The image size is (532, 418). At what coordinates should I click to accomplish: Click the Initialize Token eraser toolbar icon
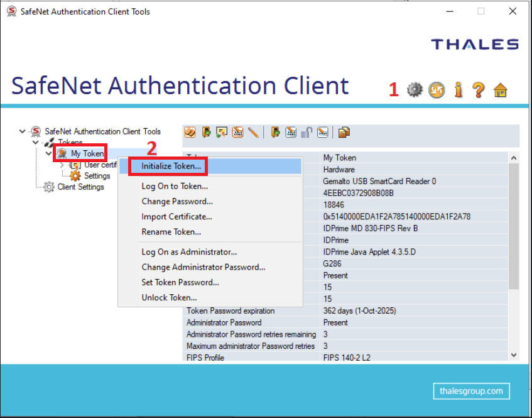coord(190,132)
